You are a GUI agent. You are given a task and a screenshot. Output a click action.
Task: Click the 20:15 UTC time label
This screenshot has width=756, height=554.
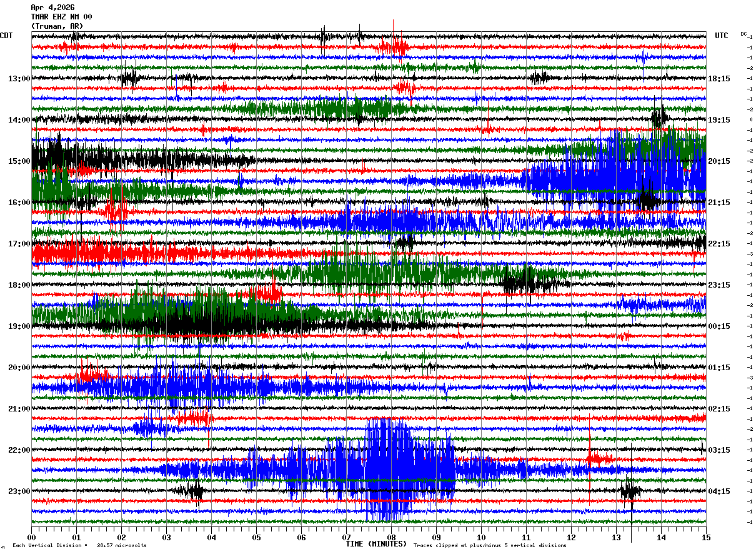pyautogui.click(x=720, y=161)
